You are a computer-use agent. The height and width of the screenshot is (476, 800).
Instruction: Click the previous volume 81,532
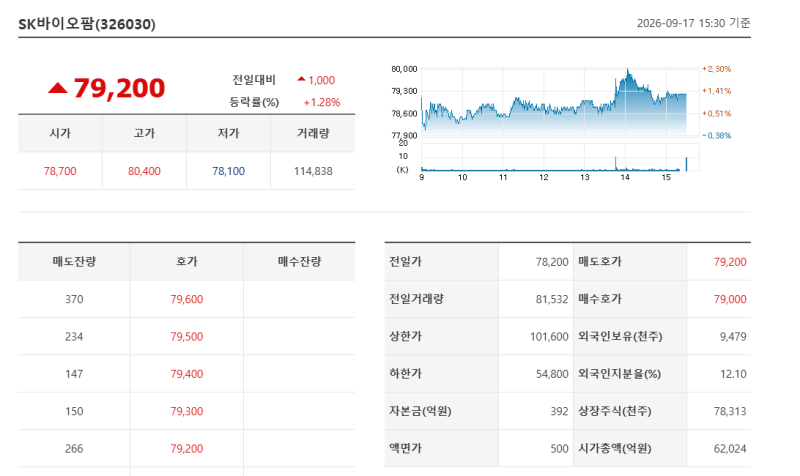(x=552, y=299)
